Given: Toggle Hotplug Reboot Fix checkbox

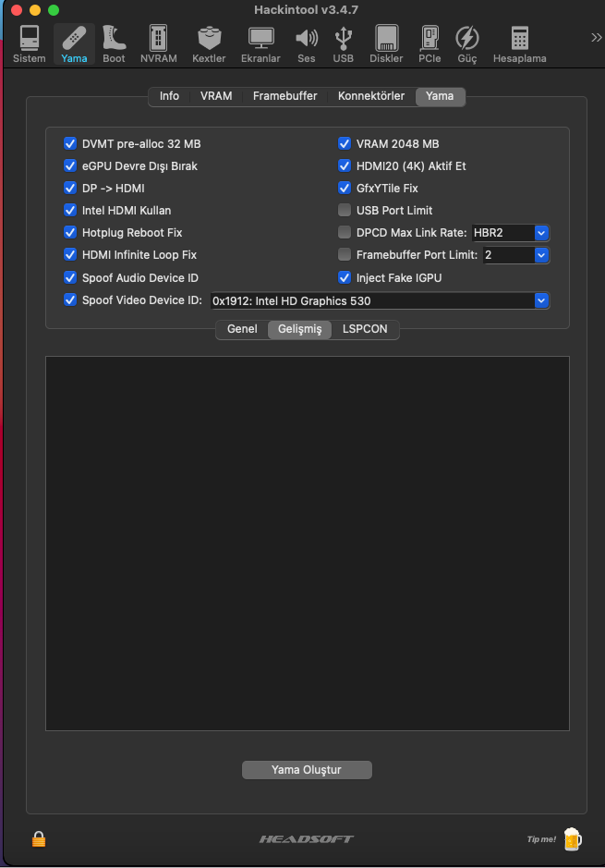Looking at the screenshot, I should pos(70,233).
